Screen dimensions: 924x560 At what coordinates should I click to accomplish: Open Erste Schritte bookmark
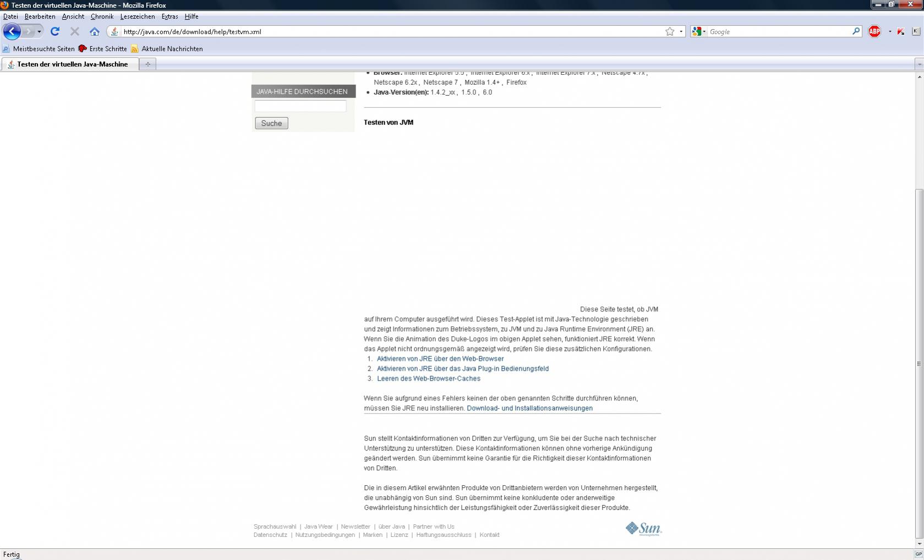click(103, 48)
